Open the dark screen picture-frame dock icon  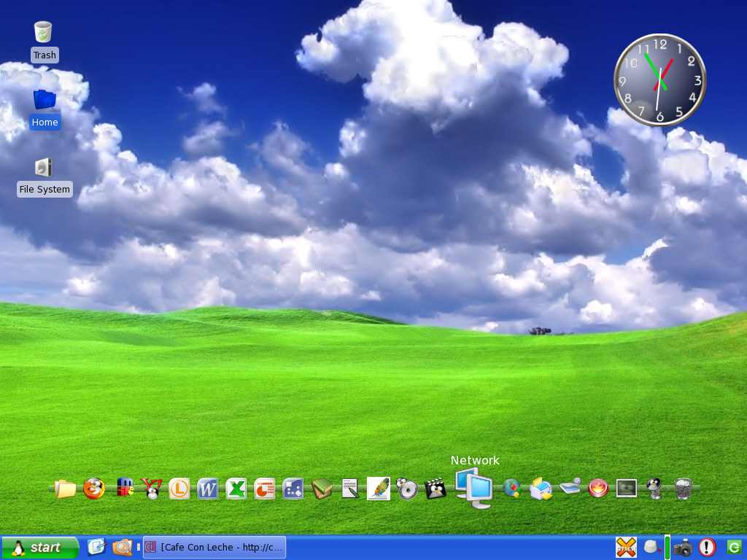point(627,489)
